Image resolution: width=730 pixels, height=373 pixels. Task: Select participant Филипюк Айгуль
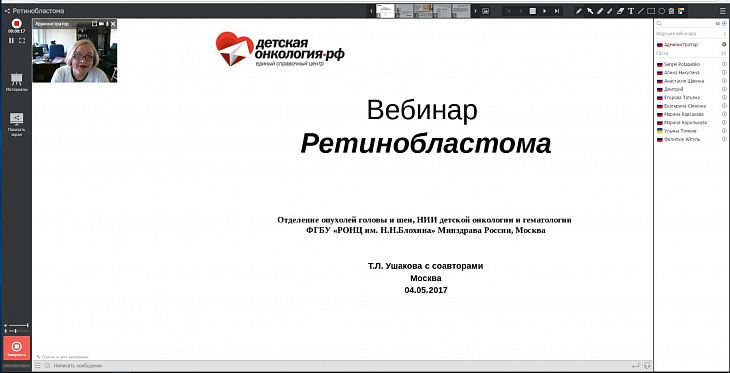(x=682, y=139)
